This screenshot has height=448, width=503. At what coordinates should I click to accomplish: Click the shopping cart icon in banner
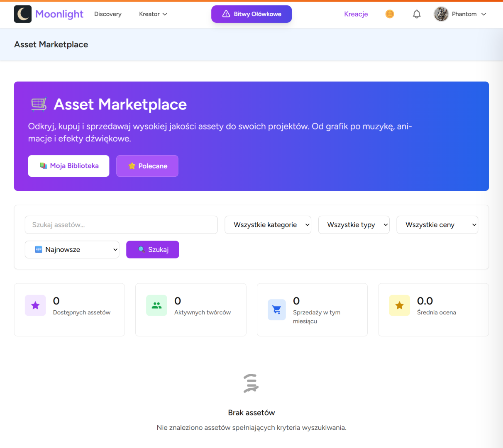(x=39, y=104)
